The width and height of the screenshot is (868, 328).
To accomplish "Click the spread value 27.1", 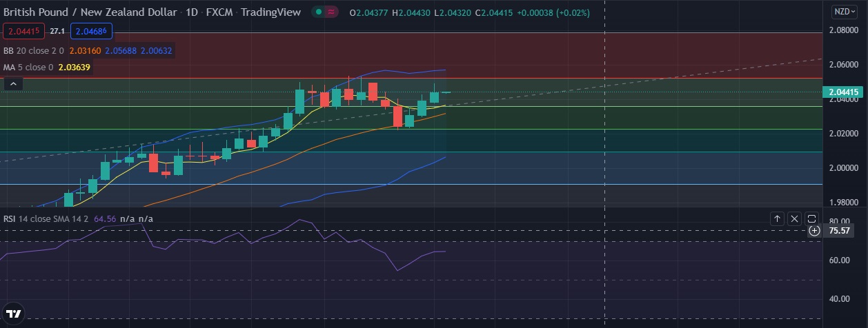I will tap(58, 31).
